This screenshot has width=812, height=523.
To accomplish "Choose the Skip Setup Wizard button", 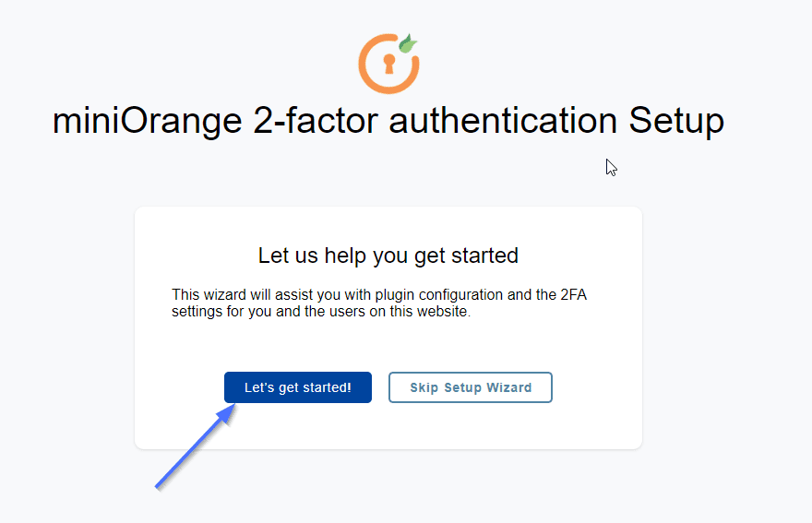I will coord(471,387).
